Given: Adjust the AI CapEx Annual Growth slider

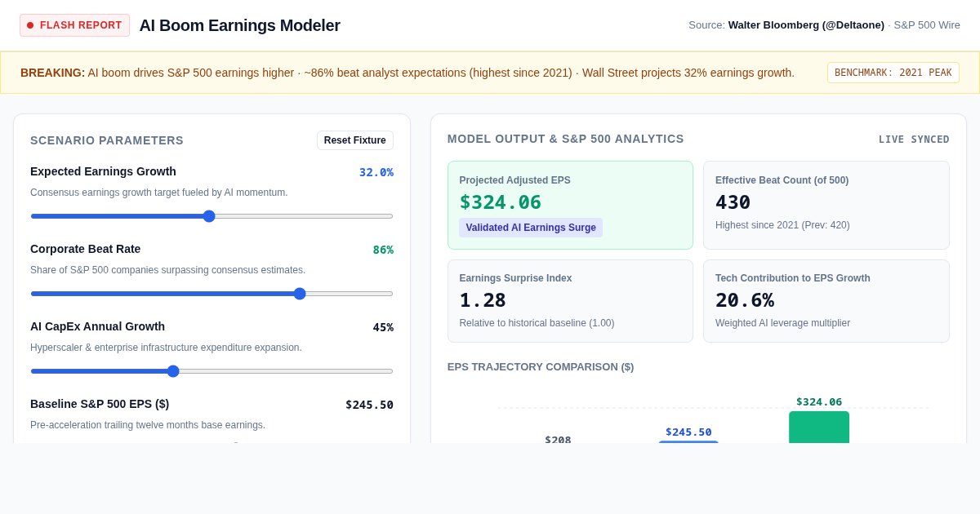Looking at the screenshot, I should (212, 371).
